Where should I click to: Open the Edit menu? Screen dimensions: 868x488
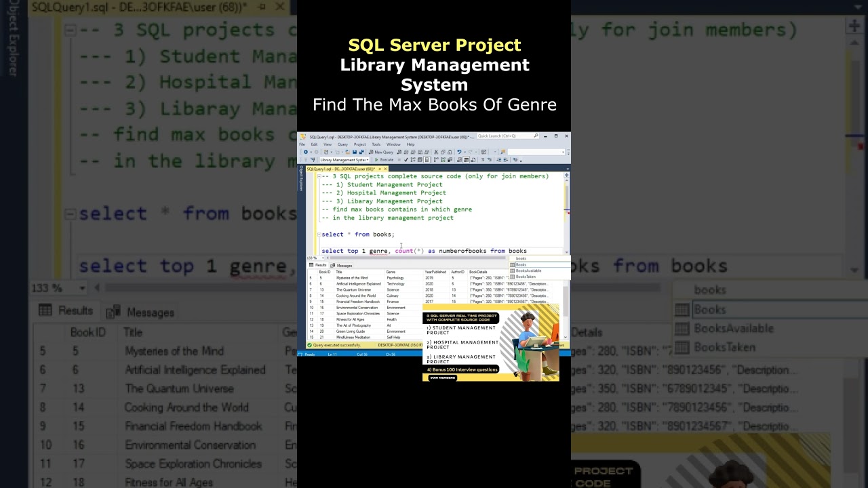click(x=314, y=144)
